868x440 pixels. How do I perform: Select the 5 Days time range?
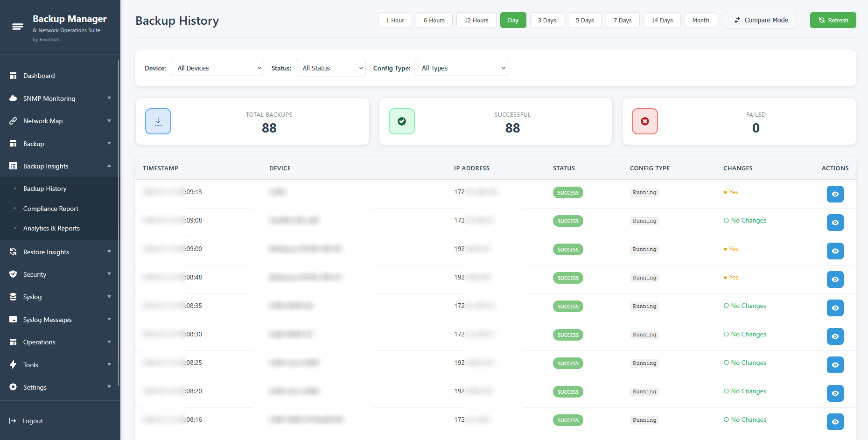pyautogui.click(x=585, y=20)
